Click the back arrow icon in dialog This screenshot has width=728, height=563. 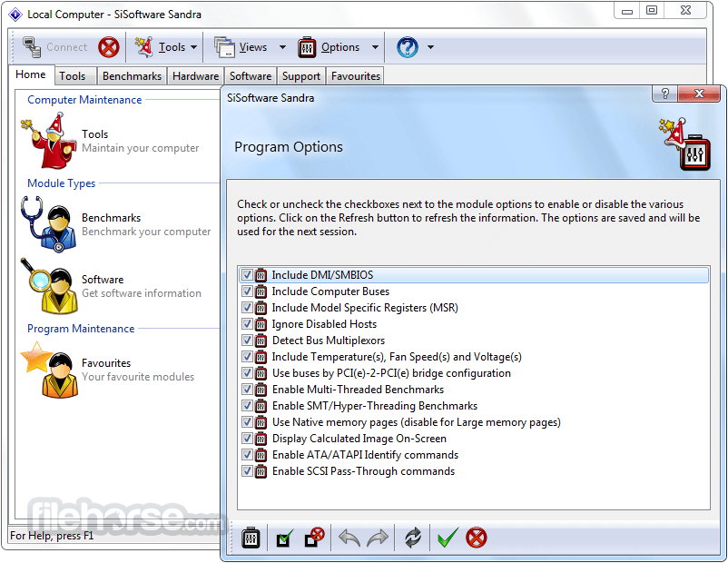(x=349, y=538)
